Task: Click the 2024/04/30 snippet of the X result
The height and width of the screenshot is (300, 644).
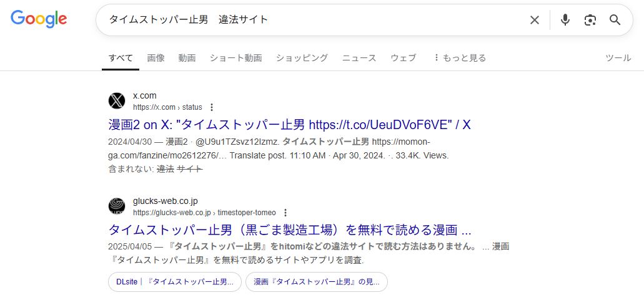Action: (279, 149)
